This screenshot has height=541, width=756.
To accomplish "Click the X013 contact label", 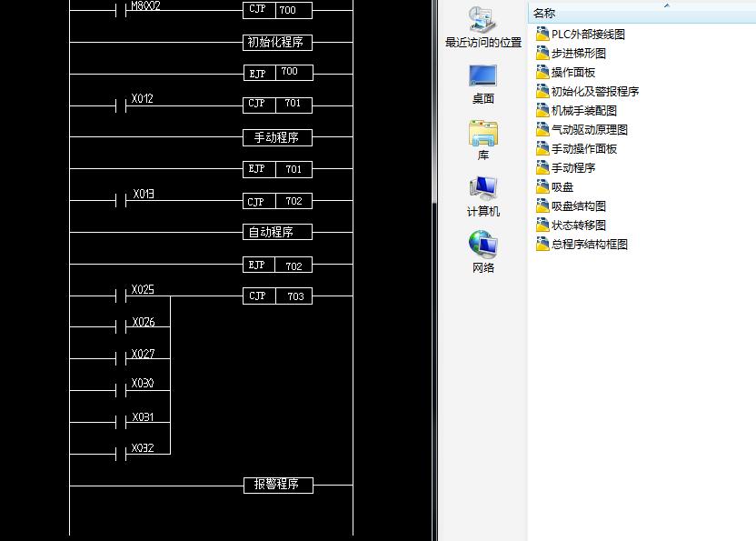I will (144, 194).
